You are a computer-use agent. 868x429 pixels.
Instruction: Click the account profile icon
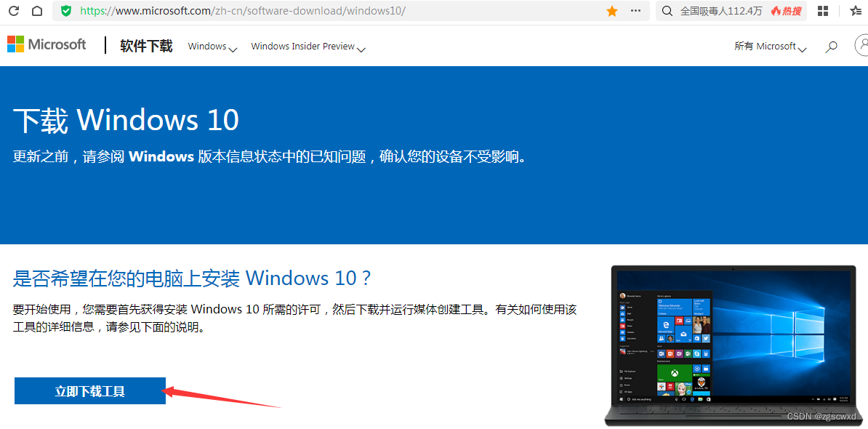coord(861,45)
